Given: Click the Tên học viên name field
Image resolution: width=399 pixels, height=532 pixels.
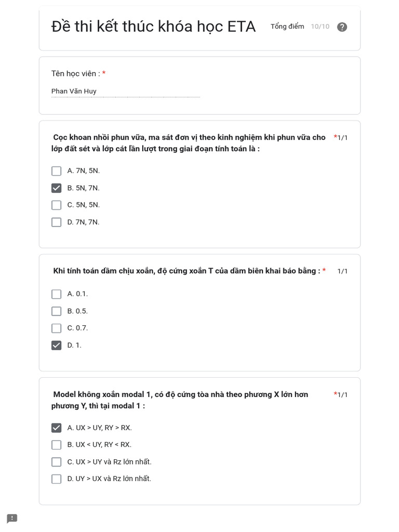Looking at the screenshot, I should pyautogui.click(x=125, y=91).
